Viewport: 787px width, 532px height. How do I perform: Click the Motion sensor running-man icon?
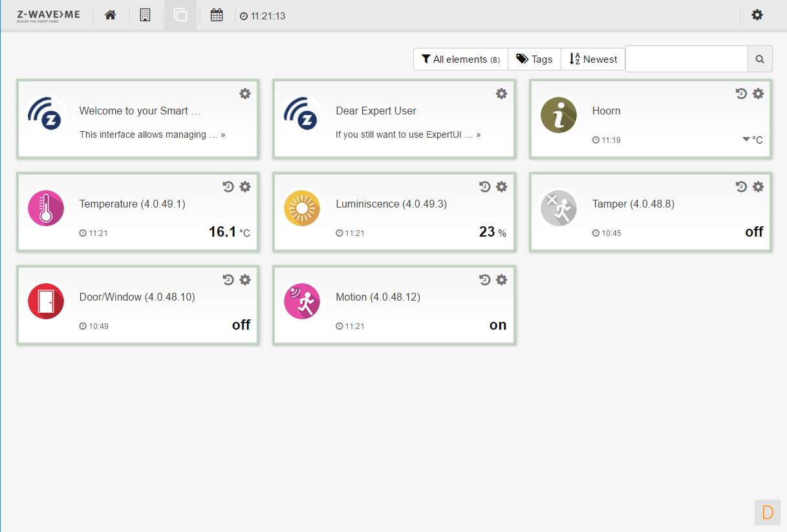(x=302, y=301)
